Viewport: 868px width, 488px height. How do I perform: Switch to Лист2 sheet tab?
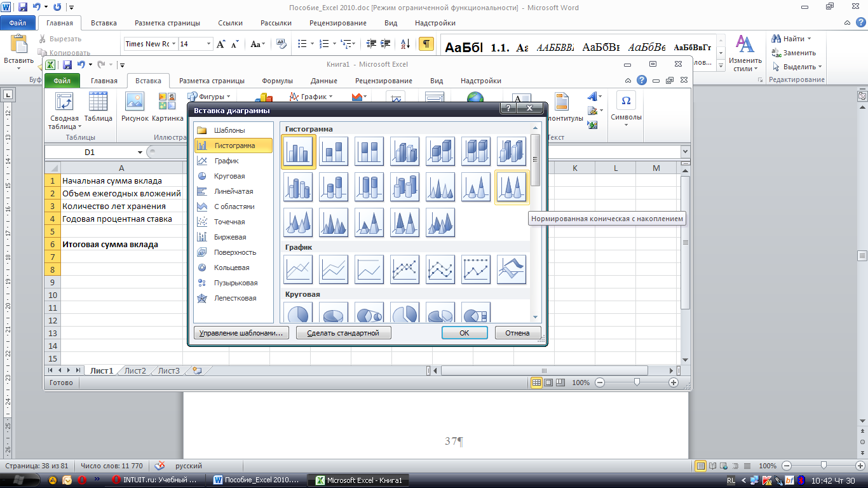(x=135, y=370)
